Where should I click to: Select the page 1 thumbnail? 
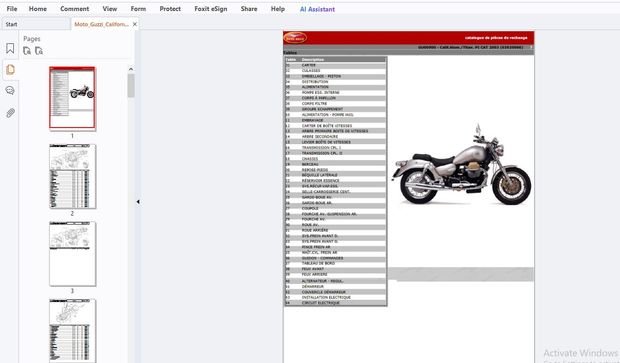(72, 98)
